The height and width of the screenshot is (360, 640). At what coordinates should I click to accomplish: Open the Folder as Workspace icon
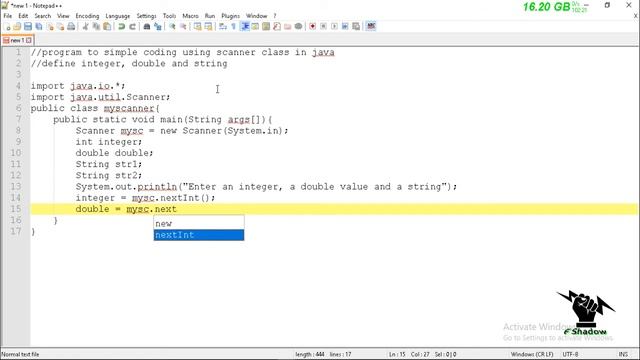click(287, 27)
